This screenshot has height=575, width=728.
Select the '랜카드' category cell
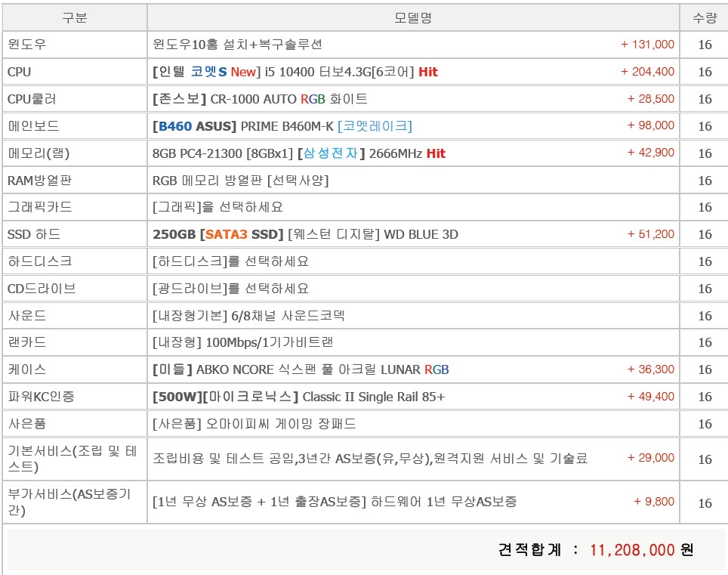[75, 342]
